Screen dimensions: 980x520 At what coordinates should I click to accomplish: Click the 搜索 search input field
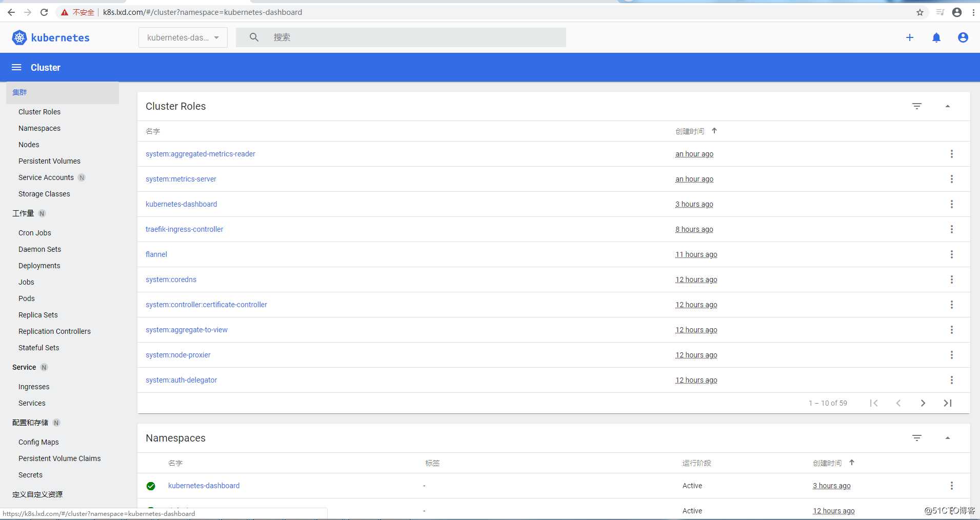click(x=401, y=37)
